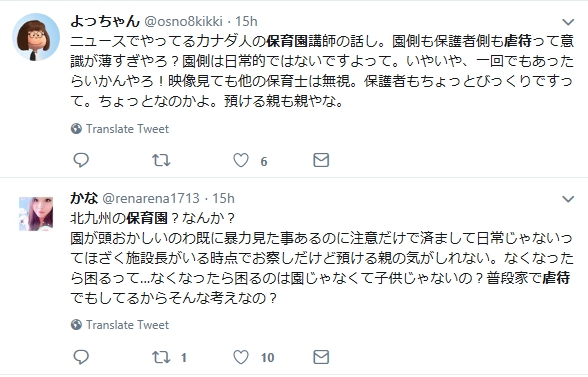588x377 pixels.
Task: Open the よっちゃん display name link
Action: coord(105,21)
